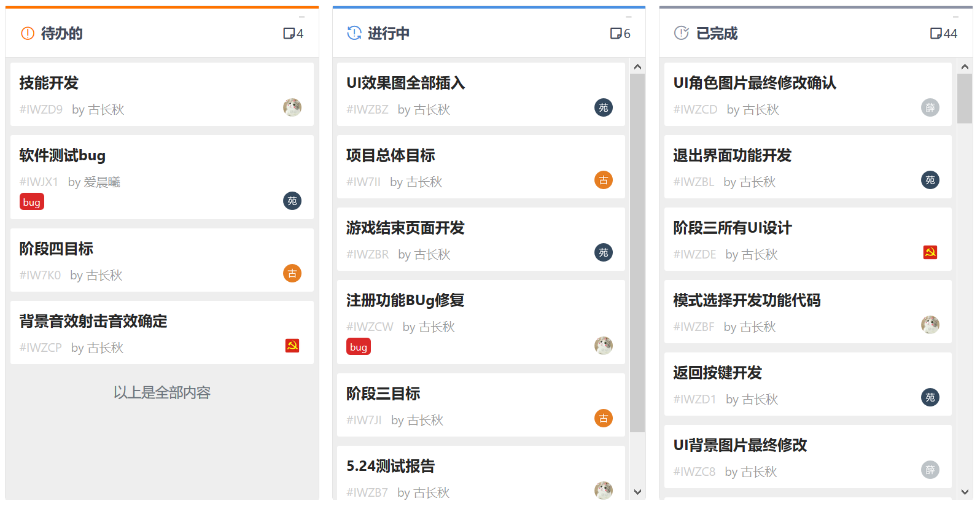Click the 古 avatar on 阶段四目标 card

click(292, 273)
